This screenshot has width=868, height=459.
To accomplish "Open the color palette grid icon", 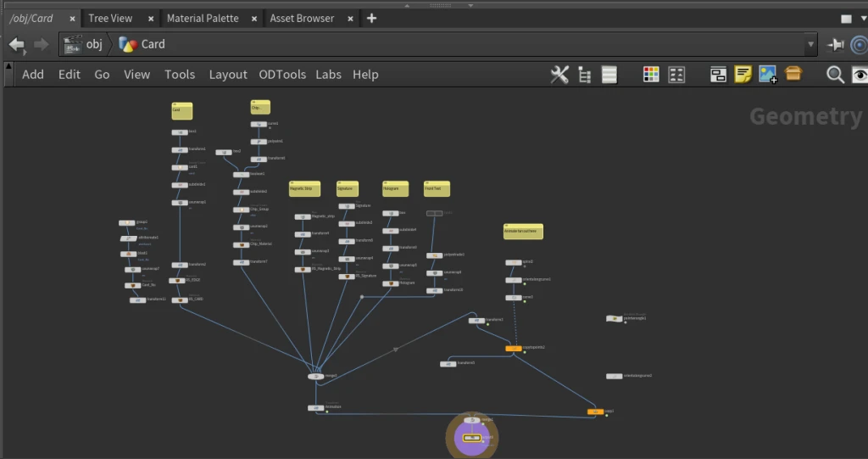I will 651,75.
